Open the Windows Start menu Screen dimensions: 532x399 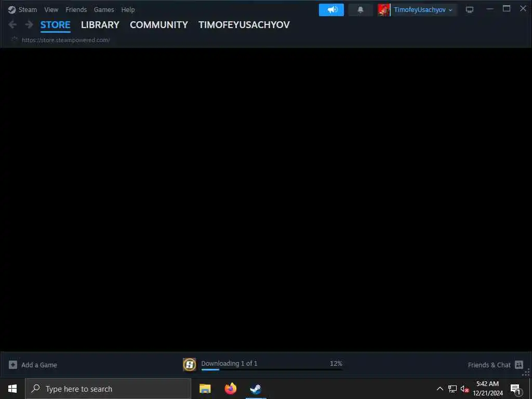[x=12, y=389]
